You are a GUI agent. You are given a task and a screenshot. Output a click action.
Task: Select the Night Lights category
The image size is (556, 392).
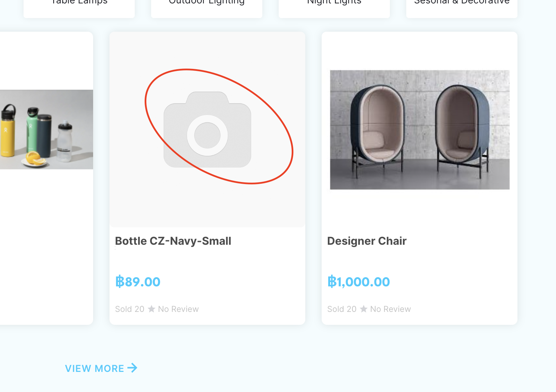click(x=334, y=3)
